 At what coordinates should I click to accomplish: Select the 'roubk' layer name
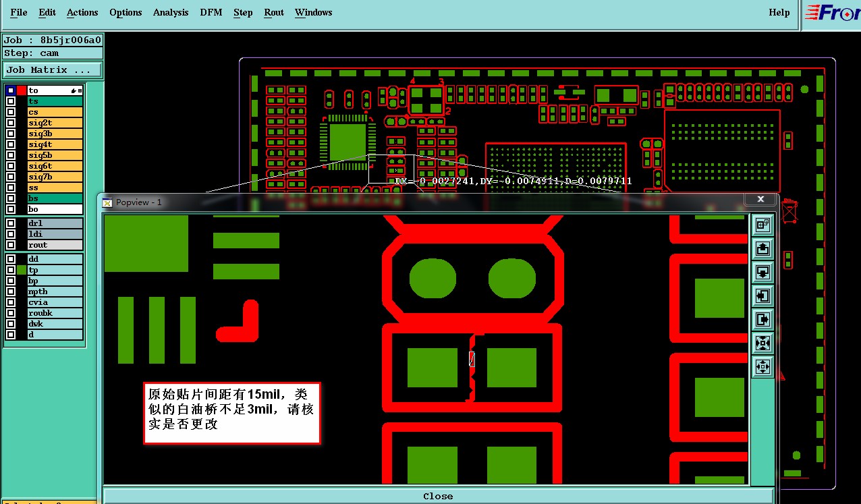click(x=55, y=313)
